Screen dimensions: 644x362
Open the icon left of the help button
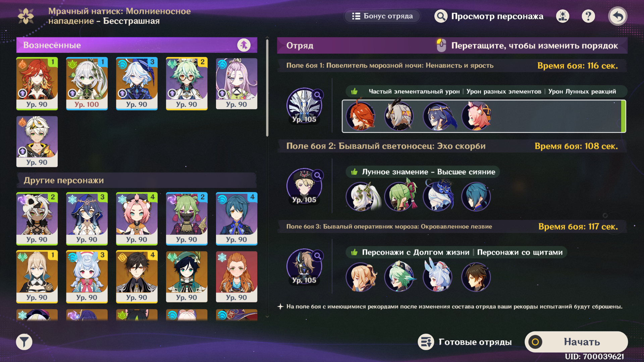(563, 16)
